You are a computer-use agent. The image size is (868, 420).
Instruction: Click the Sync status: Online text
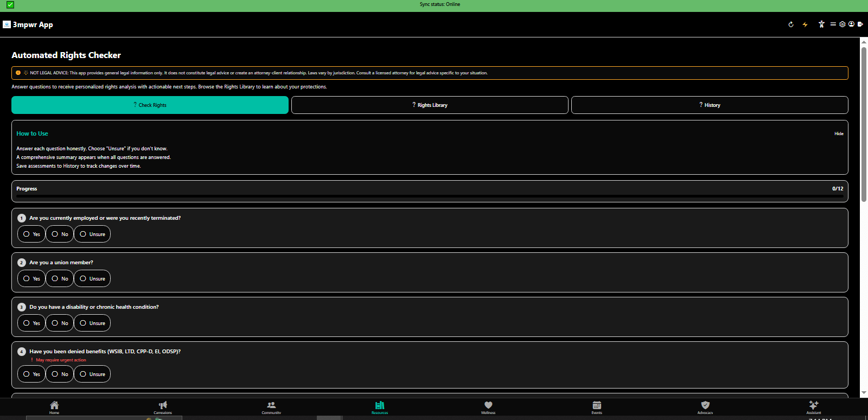pyautogui.click(x=440, y=4)
